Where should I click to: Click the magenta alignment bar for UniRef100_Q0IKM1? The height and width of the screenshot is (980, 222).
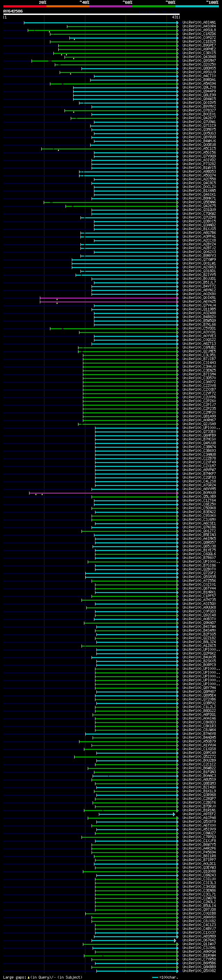[x=109, y=298]
